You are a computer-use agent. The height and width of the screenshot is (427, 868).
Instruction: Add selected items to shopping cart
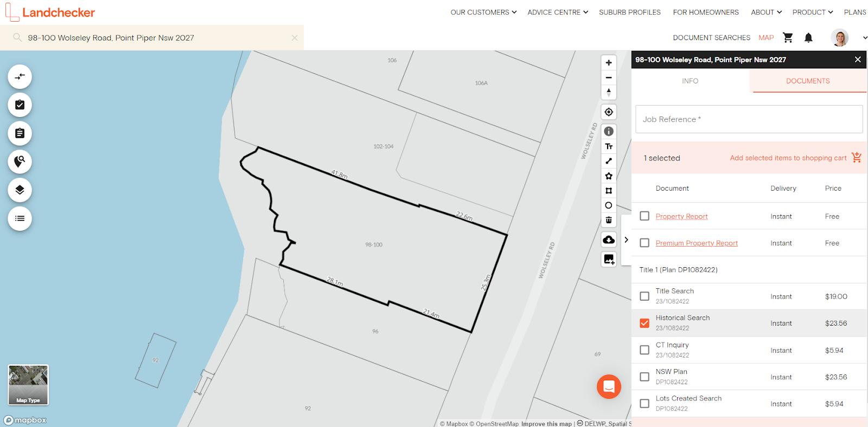click(795, 158)
